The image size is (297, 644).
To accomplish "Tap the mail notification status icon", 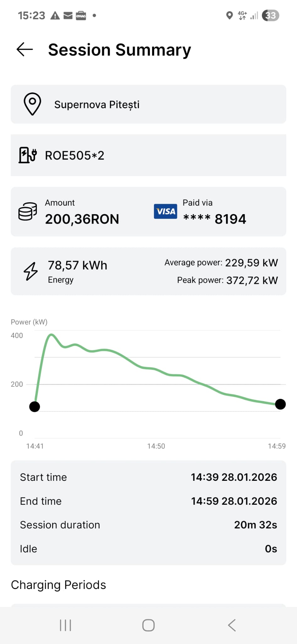I will (x=68, y=15).
